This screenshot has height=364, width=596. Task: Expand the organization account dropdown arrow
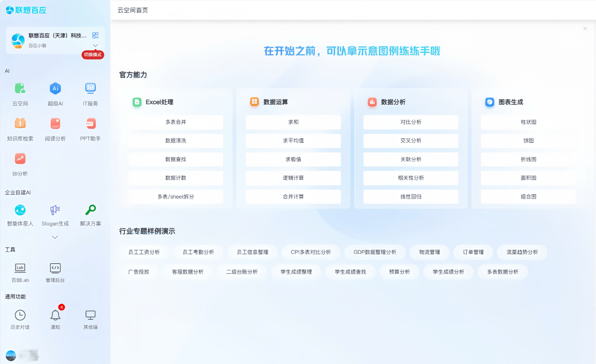[95, 45]
